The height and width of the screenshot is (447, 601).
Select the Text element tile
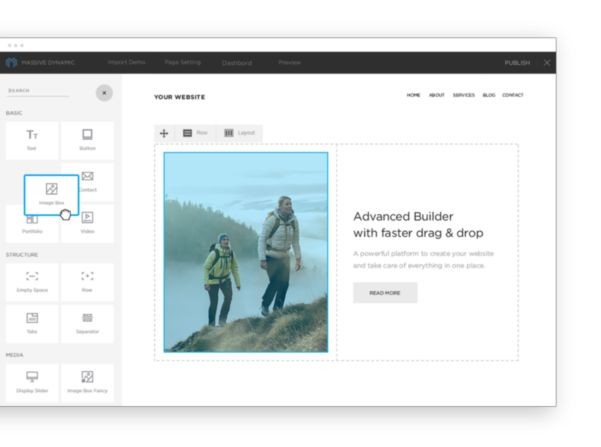[x=32, y=140]
